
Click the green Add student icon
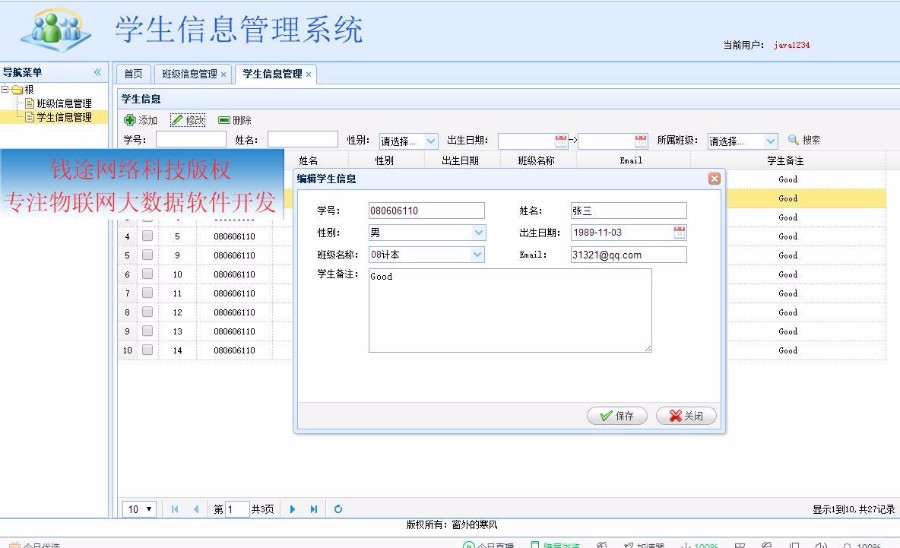pos(130,120)
